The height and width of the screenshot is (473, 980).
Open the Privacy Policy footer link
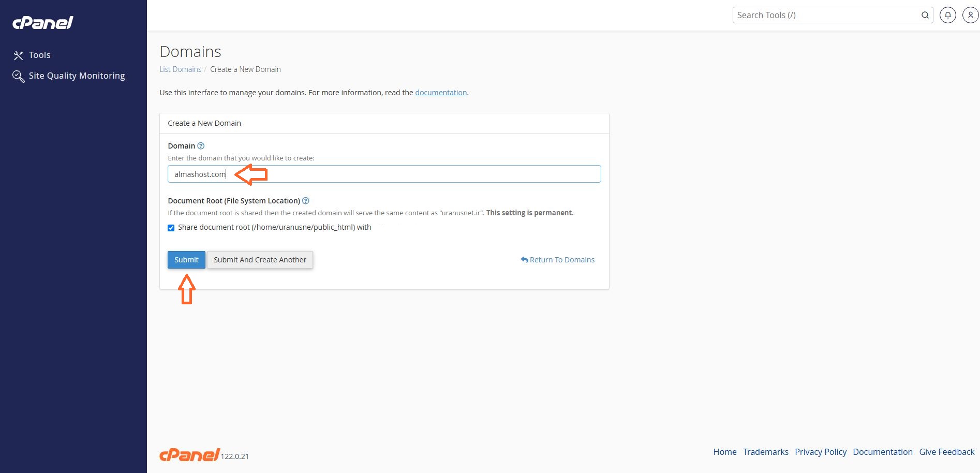(821, 452)
